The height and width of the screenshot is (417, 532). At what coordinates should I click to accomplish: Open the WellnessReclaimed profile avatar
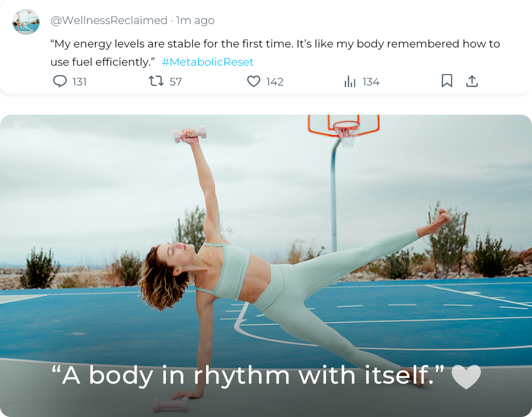pyautogui.click(x=26, y=22)
